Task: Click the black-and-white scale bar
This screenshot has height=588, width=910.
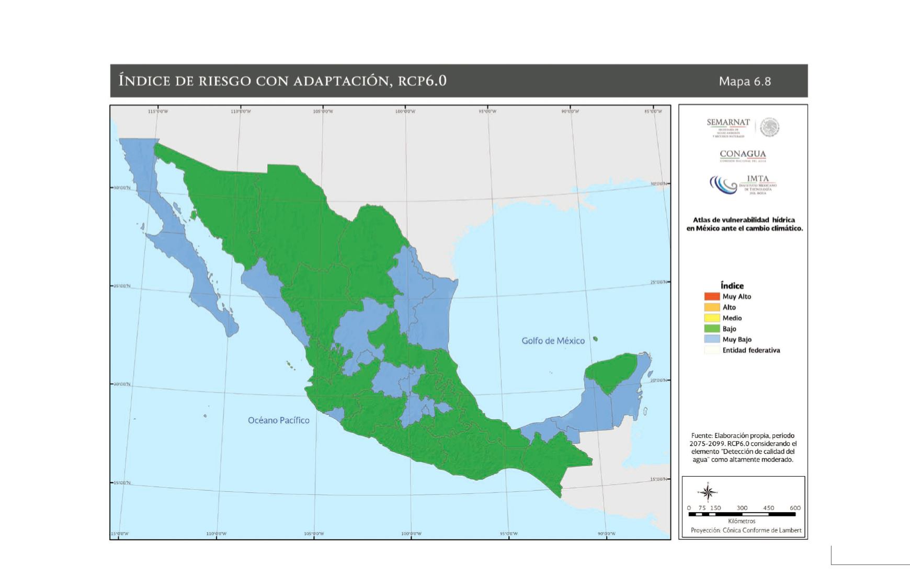Action: [742, 514]
